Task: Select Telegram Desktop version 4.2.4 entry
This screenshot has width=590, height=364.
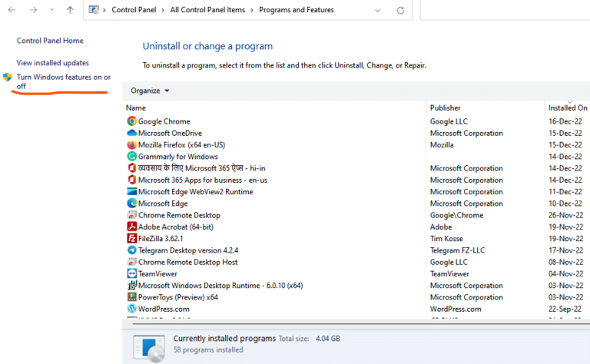Action: point(188,250)
